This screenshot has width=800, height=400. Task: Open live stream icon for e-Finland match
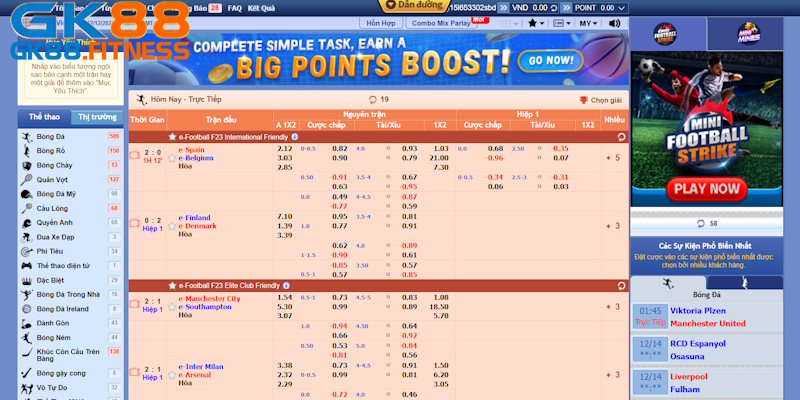(134, 223)
